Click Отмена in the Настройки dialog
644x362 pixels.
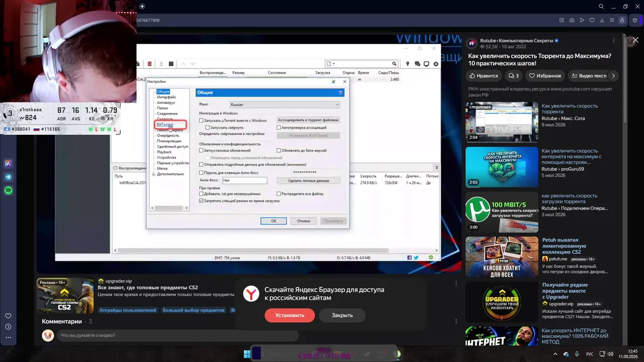[x=303, y=221]
